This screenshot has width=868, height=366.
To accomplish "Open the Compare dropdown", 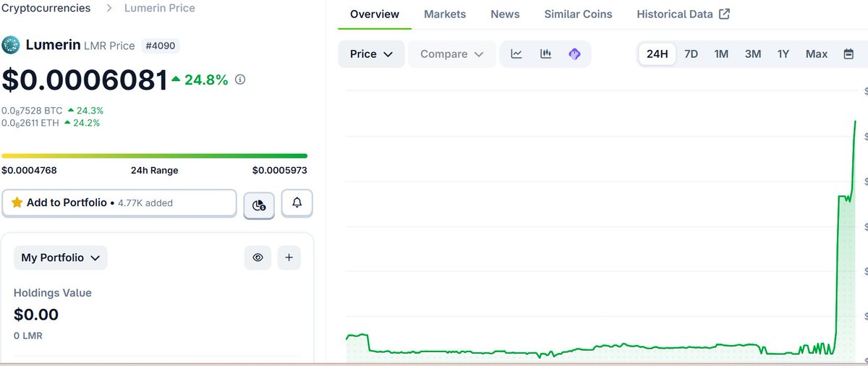I will [x=452, y=54].
